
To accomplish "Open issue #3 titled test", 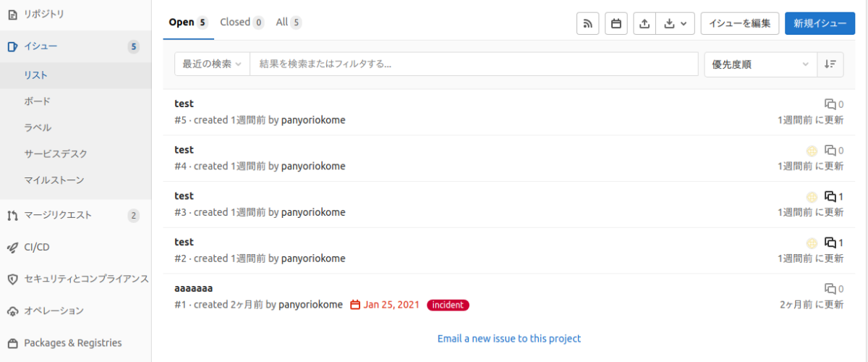I will coord(184,195).
